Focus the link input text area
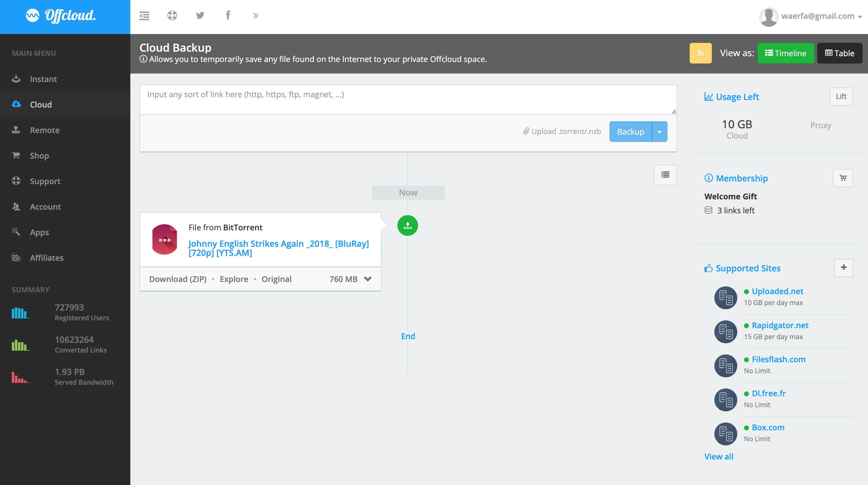This screenshot has height=485, width=868. [408, 100]
